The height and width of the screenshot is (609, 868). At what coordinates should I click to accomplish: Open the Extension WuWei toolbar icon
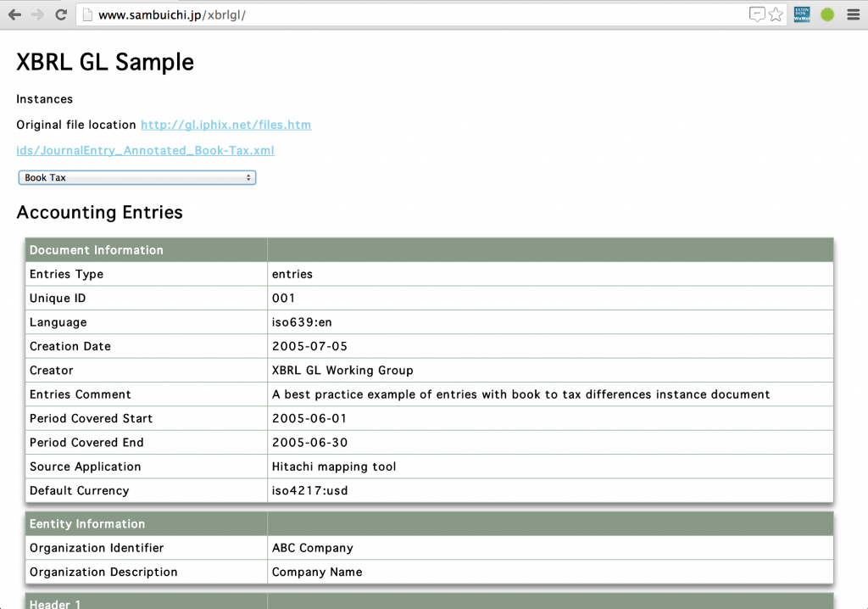pos(802,14)
